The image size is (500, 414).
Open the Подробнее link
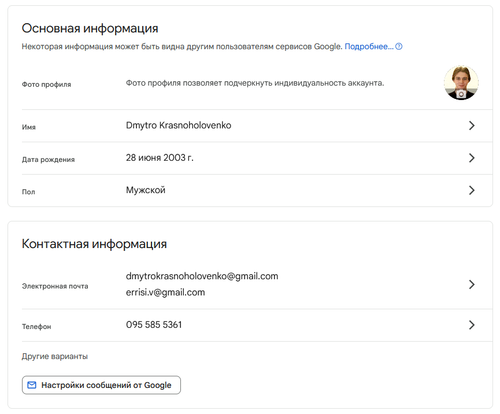click(x=369, y=47)
